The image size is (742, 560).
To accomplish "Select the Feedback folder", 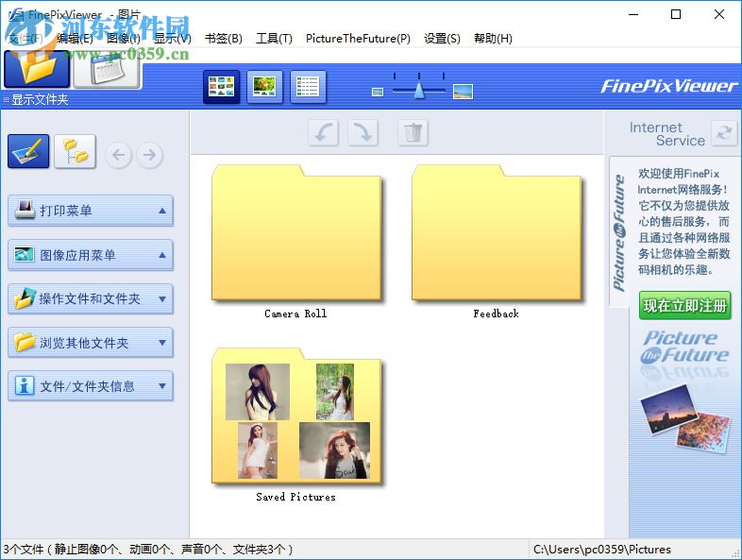I will tap(497, 233).
